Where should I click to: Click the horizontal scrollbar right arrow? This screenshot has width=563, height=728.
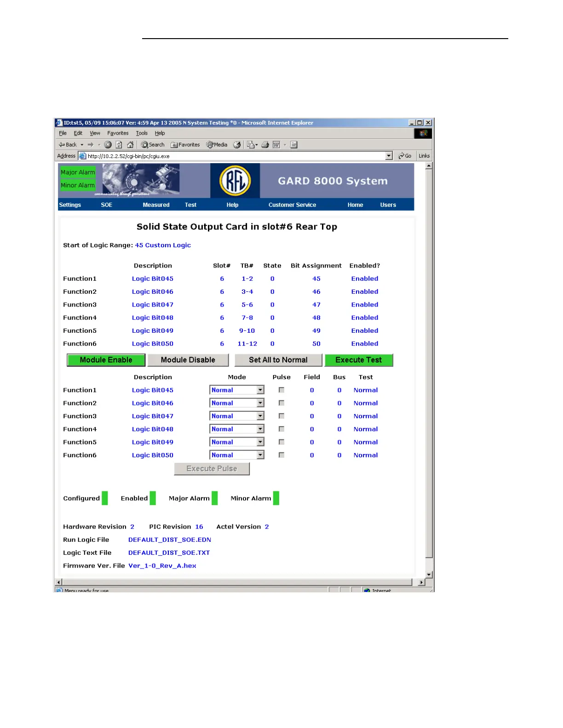(x=421, y=582)
